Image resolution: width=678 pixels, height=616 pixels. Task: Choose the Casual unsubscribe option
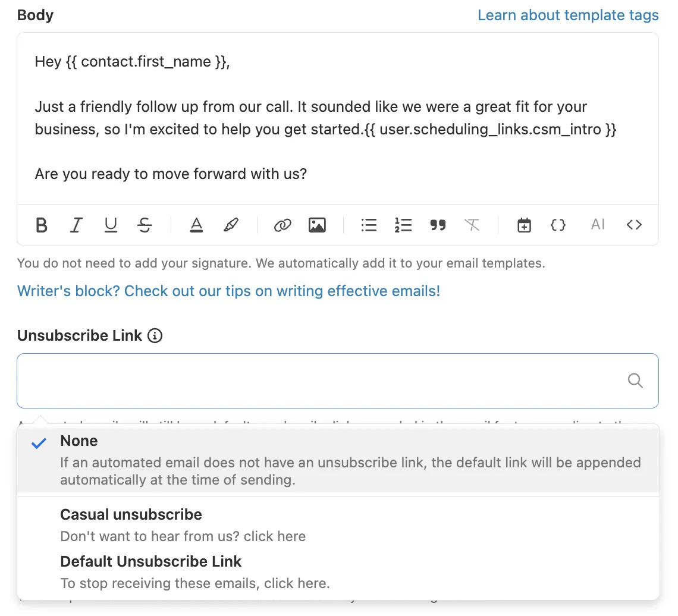point(338,525)
